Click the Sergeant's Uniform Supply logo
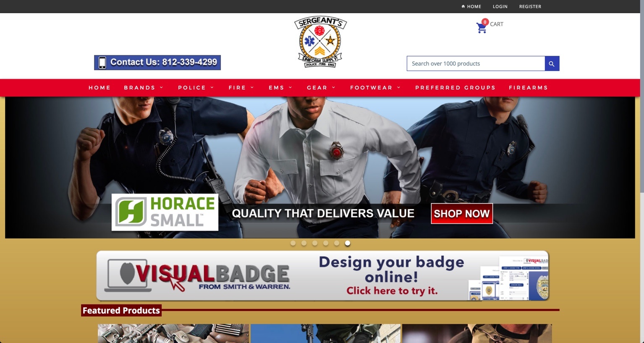 (320, 42)
